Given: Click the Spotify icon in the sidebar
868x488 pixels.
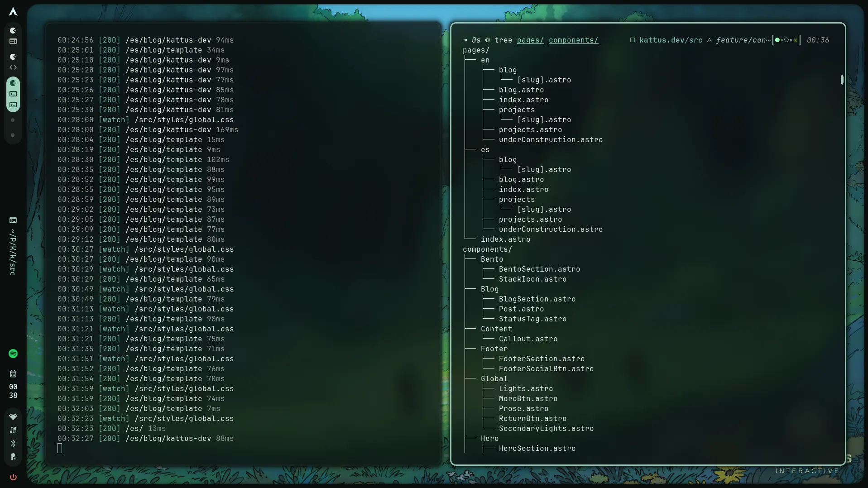Looking at the screenshot, I should [x=13, y=354].
